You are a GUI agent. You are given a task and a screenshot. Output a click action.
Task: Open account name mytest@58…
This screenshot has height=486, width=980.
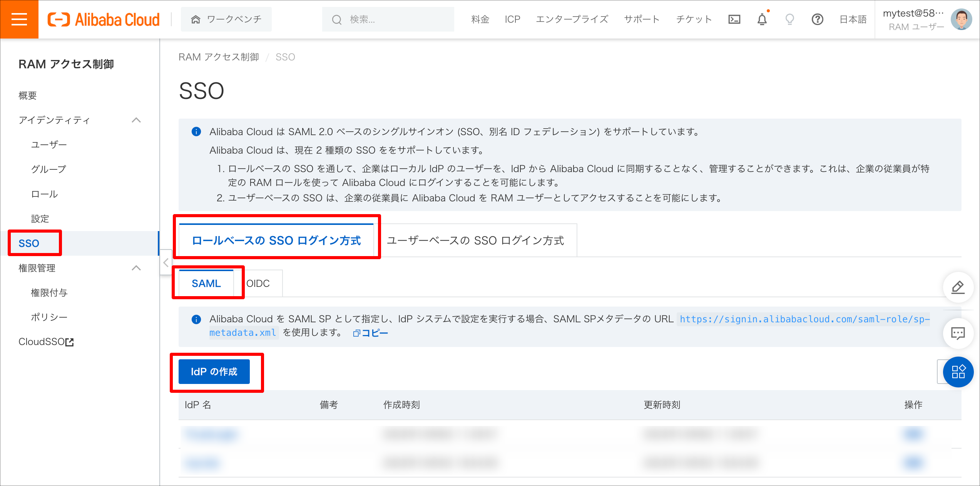913,13
